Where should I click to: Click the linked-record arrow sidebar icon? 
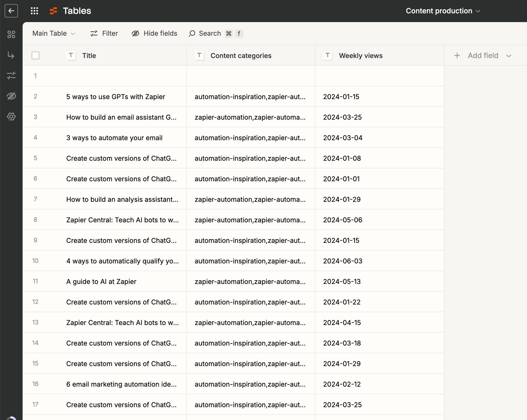pyautogui.click(x=11, y=55)
